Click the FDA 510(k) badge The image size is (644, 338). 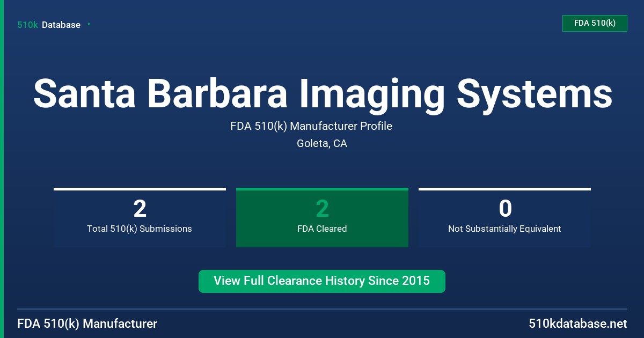click(595, 23)
